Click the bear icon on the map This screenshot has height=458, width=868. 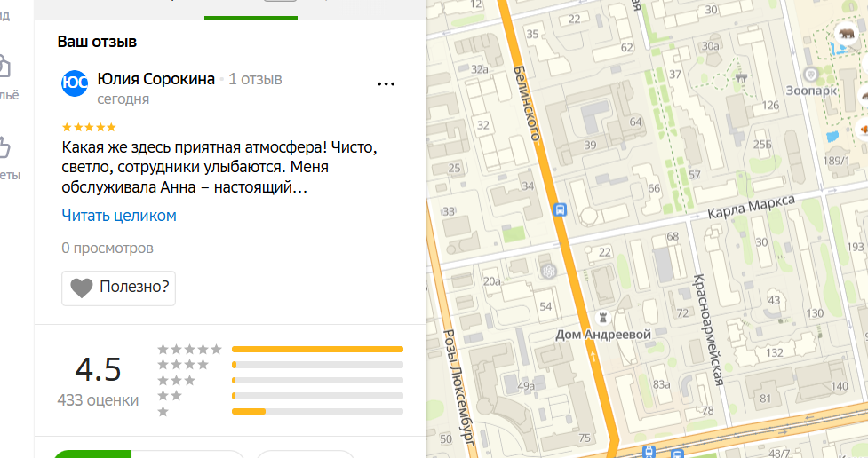(845, 34)
